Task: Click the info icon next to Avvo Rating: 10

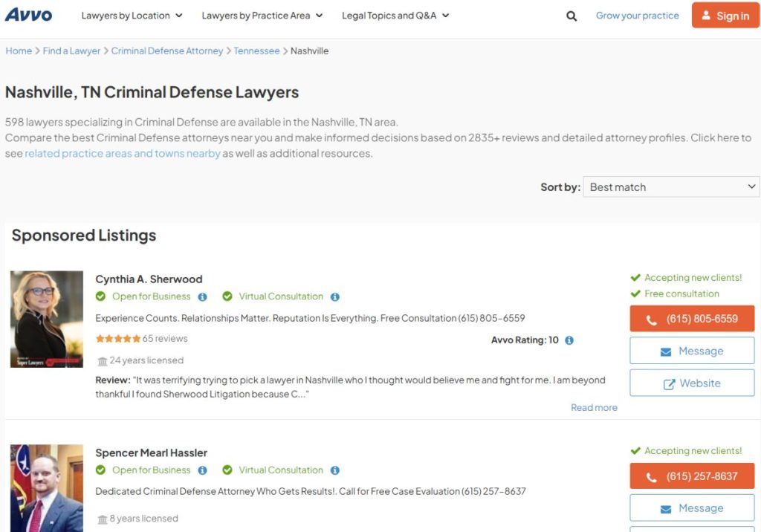Action: [x=569, y=340]
